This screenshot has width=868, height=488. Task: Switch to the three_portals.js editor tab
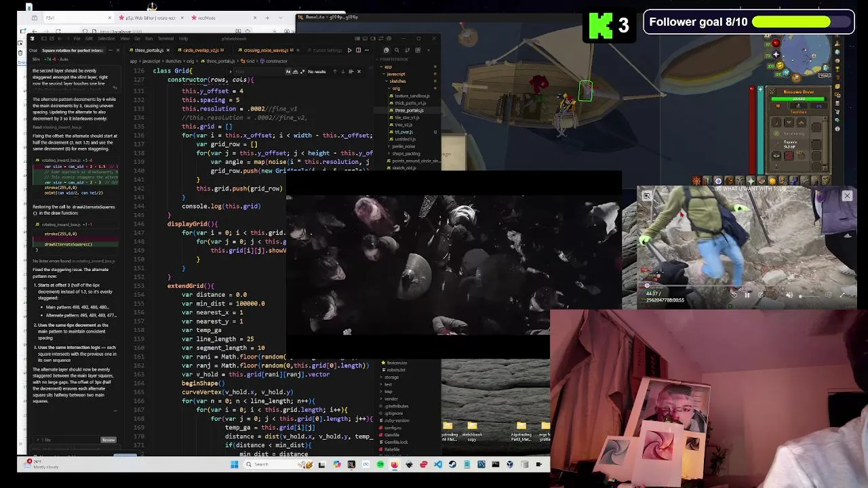pos(149,50)
